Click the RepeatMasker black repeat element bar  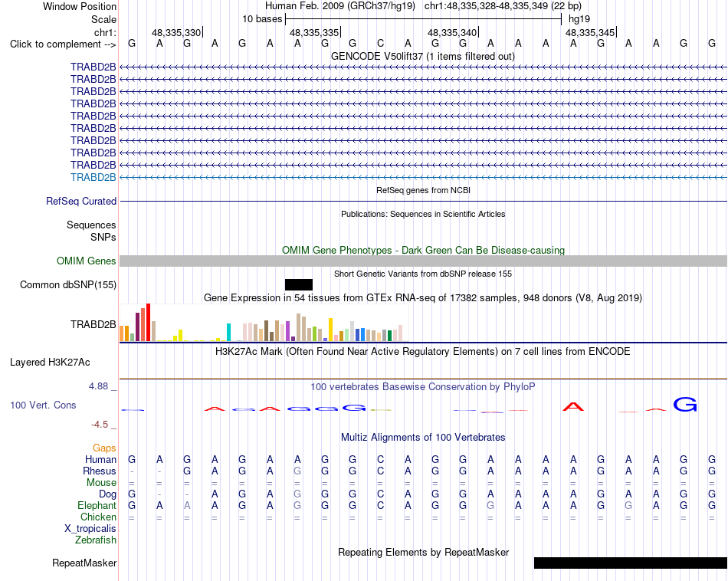click(631, 563)
